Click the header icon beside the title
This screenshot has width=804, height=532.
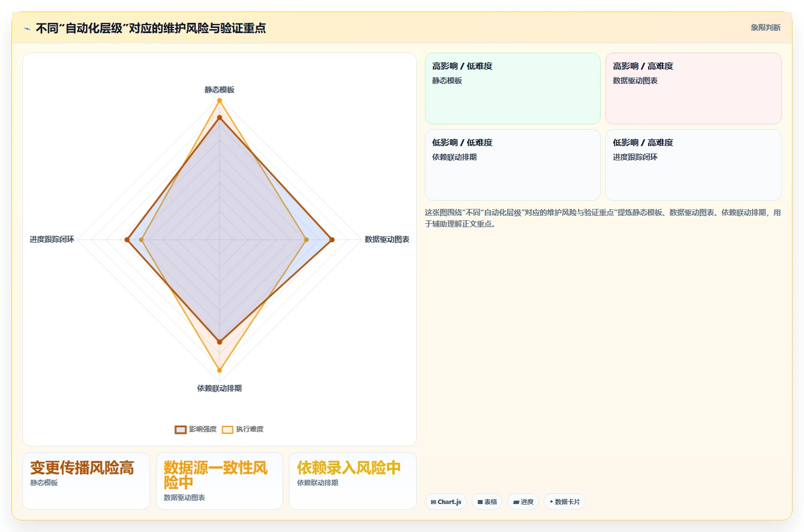(27, 29)
